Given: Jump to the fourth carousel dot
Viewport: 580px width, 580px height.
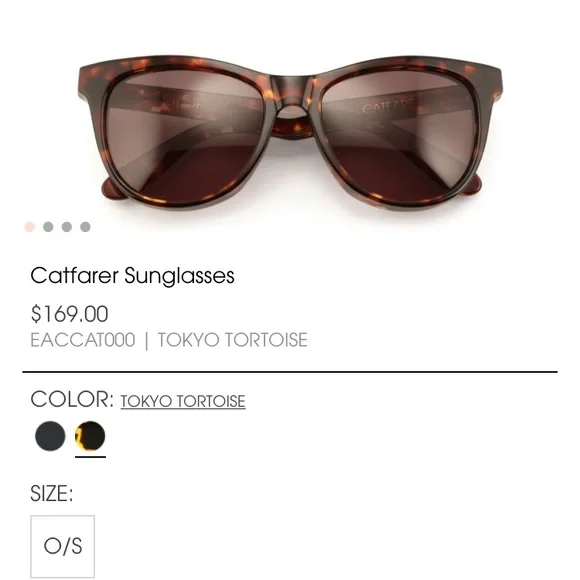Looking at the screenshot, I should point(85,227).
